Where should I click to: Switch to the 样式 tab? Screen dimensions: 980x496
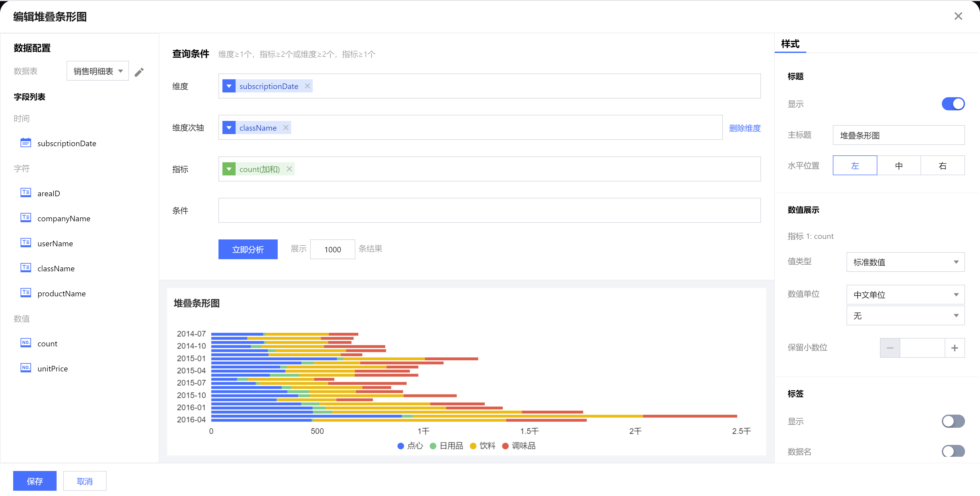(x=790, y=44)
